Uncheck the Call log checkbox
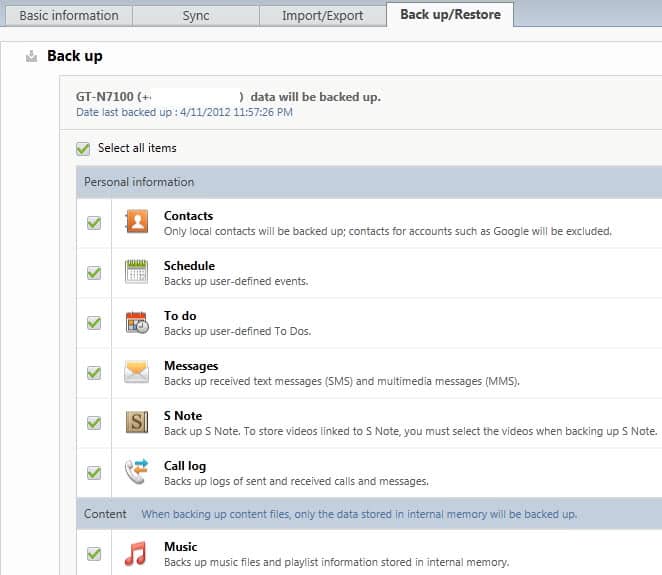The image size is (662, 575). [x=94, y=473]
